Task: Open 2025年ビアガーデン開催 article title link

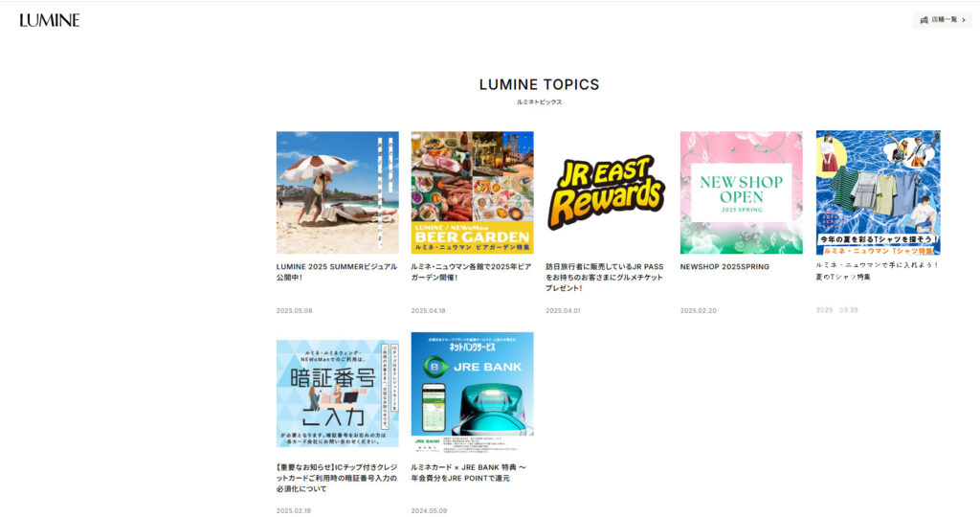Action: click(471, 272)
